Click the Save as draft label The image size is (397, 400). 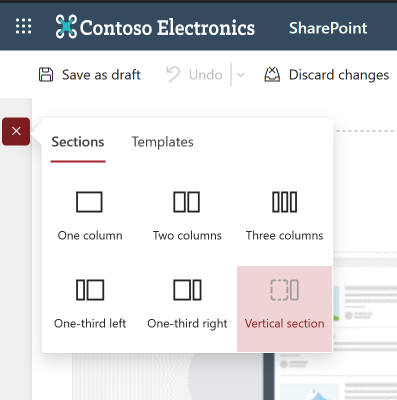[101, 75]
